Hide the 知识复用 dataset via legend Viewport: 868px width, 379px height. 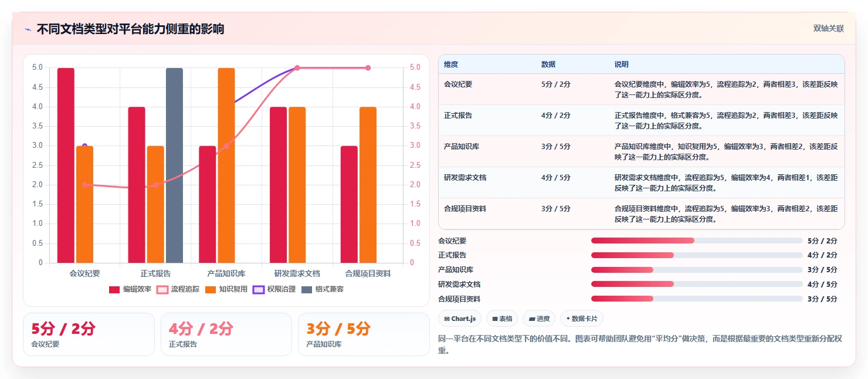coord(226,289)
